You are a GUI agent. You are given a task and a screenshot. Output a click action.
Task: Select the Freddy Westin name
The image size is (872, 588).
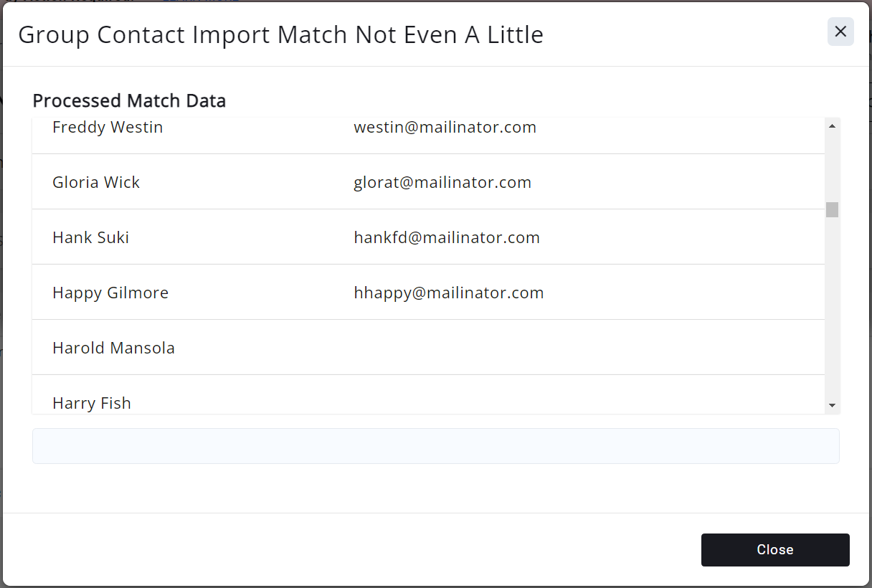pyautogui.click(x=108, y=128)
